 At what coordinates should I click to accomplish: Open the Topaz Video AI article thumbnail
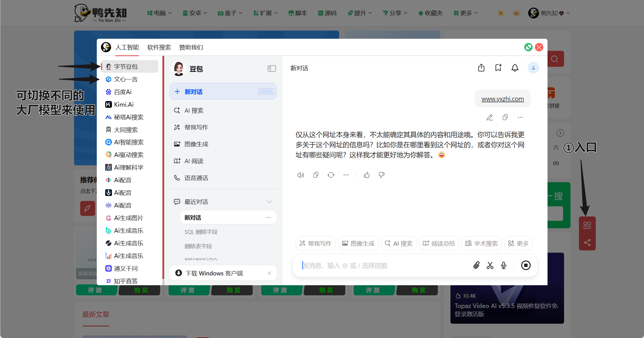point(507,288)
